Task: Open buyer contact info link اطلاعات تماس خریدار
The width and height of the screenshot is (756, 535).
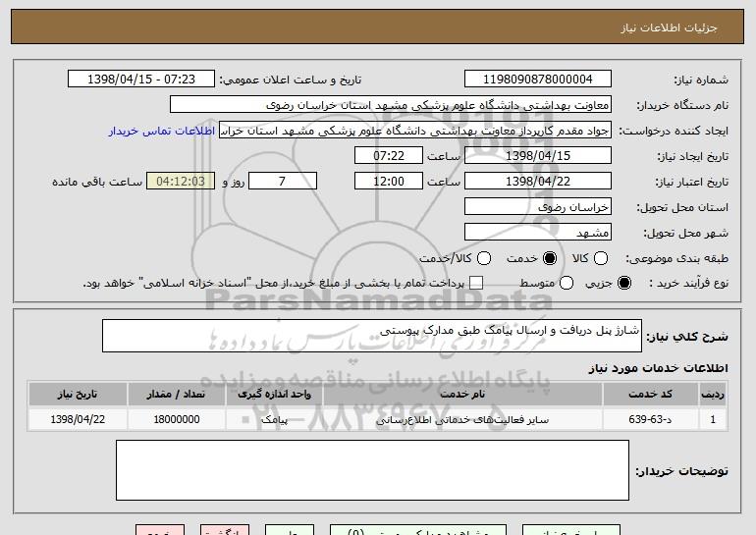Action: 162,131
